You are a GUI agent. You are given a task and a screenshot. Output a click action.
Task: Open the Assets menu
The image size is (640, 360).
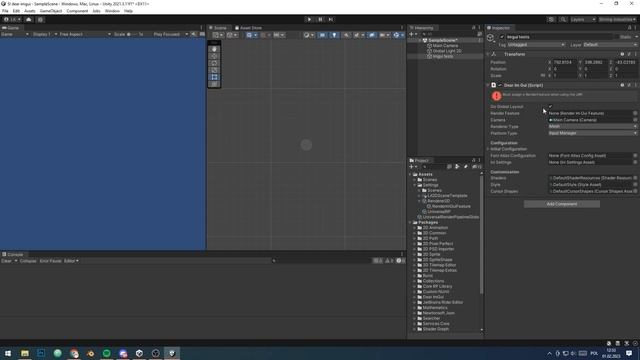(x=29, y=11)
